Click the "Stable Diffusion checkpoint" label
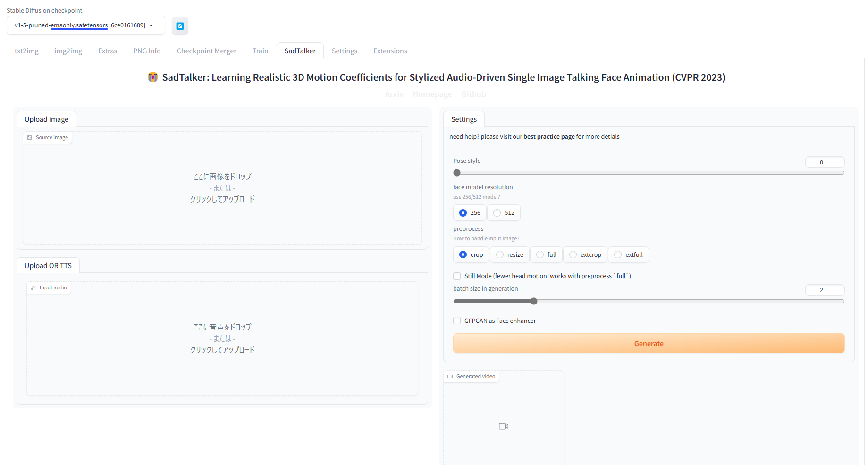This screenshot has width=868, height=465. (44, 10)
